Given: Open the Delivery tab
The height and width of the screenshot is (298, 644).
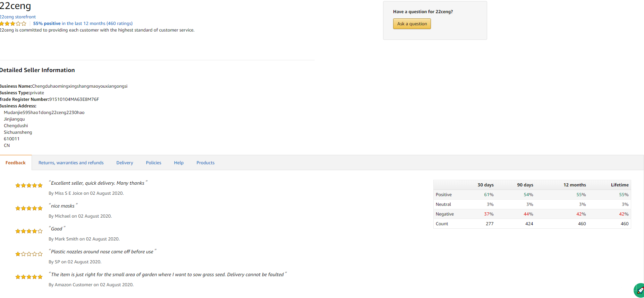Looking at the screenshot, I should pyautogui.click(x=125, y=163).
